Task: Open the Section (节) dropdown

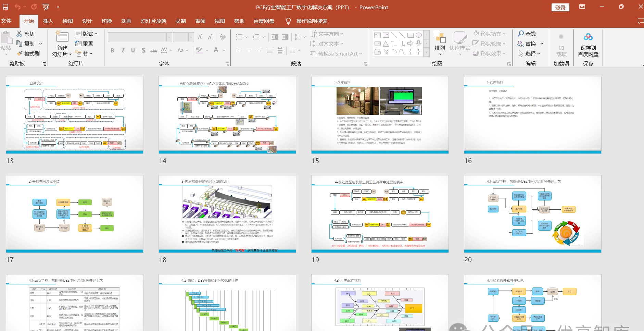Action: click(84, 53)
